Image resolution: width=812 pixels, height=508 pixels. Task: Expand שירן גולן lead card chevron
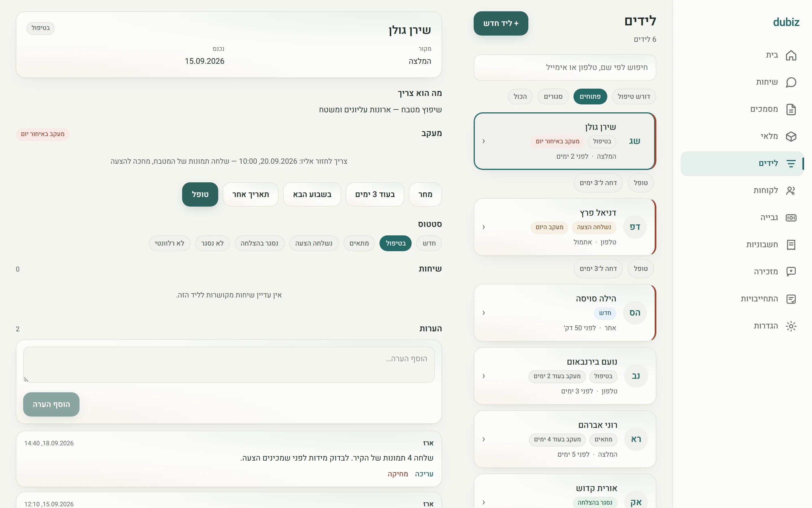[484, 141]
